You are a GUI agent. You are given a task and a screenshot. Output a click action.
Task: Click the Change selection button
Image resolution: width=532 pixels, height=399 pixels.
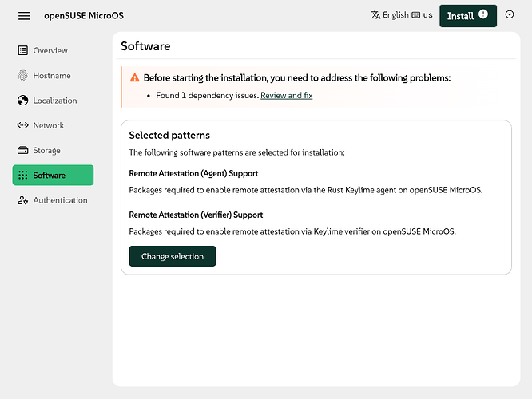(x=172, y=257)
